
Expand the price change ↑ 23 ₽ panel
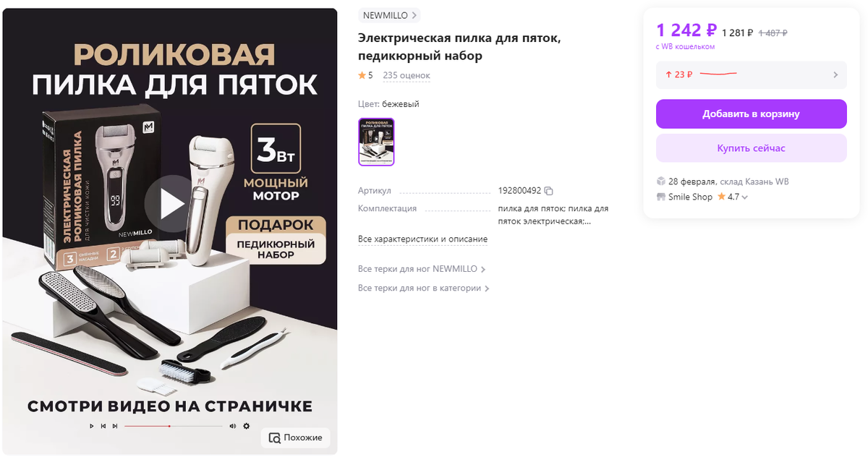tap(752, 74)
